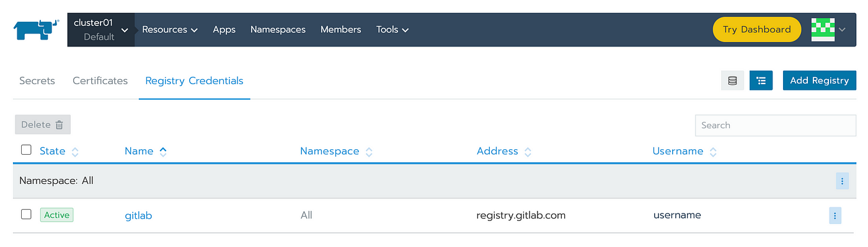Sort by State column arrows
Viewport: 868px width, 247px height.
pyautogui.click(x=75, y=152)
